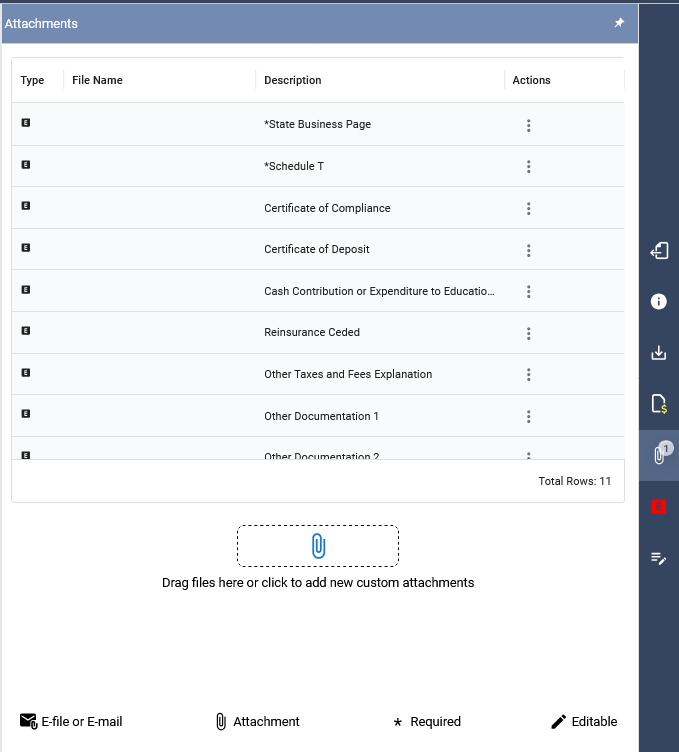Image resolution: width=679 pixels, height=752 pixels.
Task: Click the Attachments panel title
Action: click(x=41, y=24)
